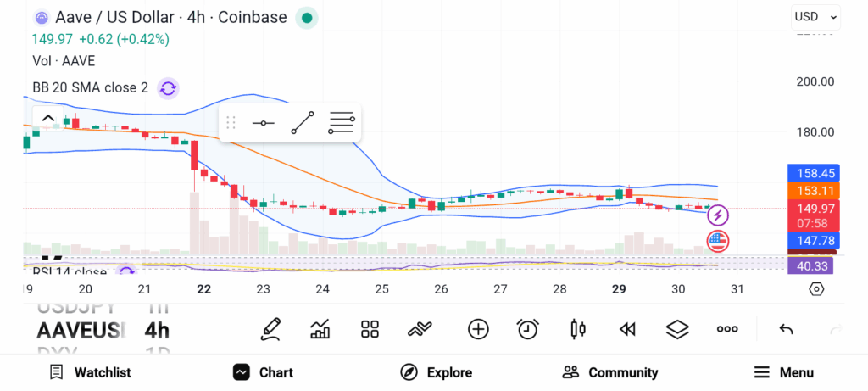Click the 153.11 orange basis price label
Screen dimensions: 868x391
tap(813, 191)
